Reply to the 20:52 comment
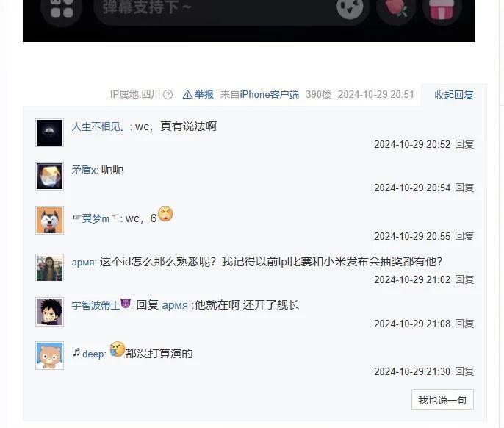Image resolution: width=504 pixels, height=428 pixels. (x=464, y=144)
